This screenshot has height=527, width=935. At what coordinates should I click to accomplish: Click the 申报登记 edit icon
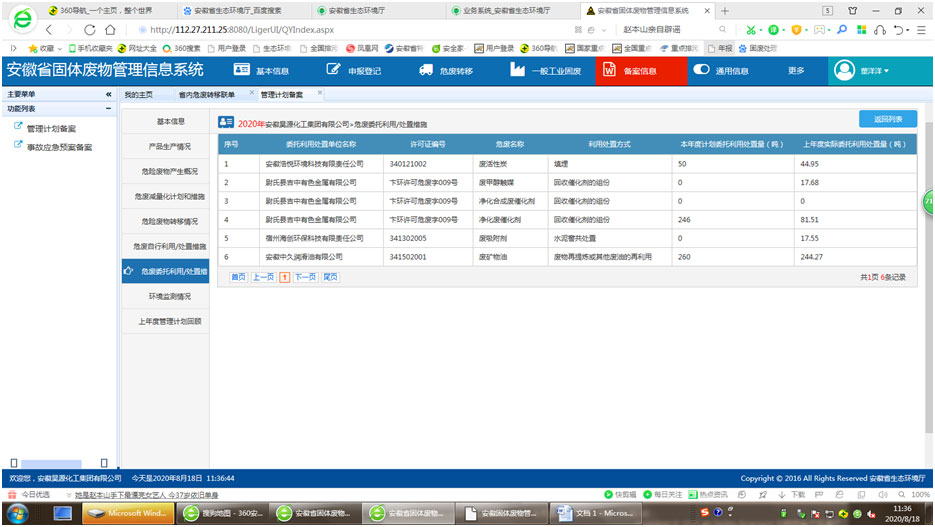pos(333,70)
